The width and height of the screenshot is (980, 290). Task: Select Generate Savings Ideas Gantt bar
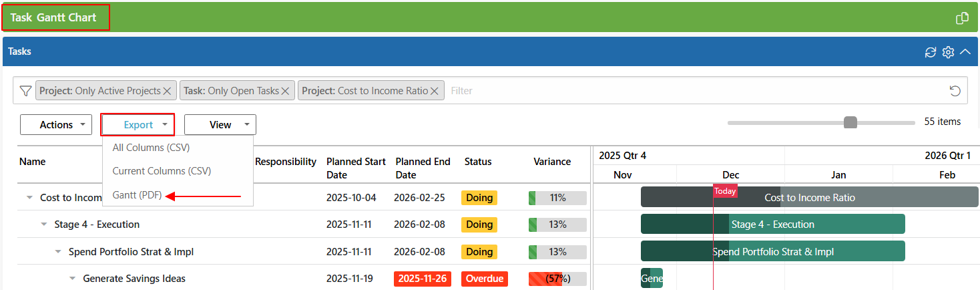(652, 278)
